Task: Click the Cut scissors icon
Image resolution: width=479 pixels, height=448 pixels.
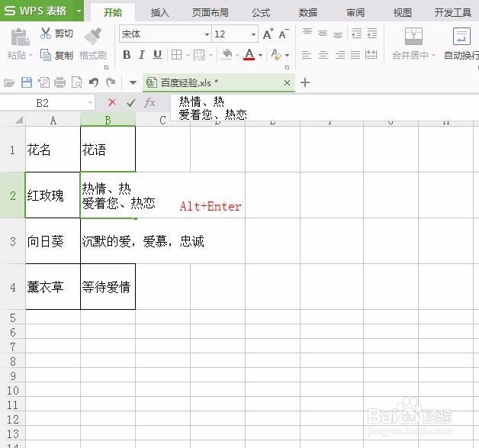Action: (46, 33)
